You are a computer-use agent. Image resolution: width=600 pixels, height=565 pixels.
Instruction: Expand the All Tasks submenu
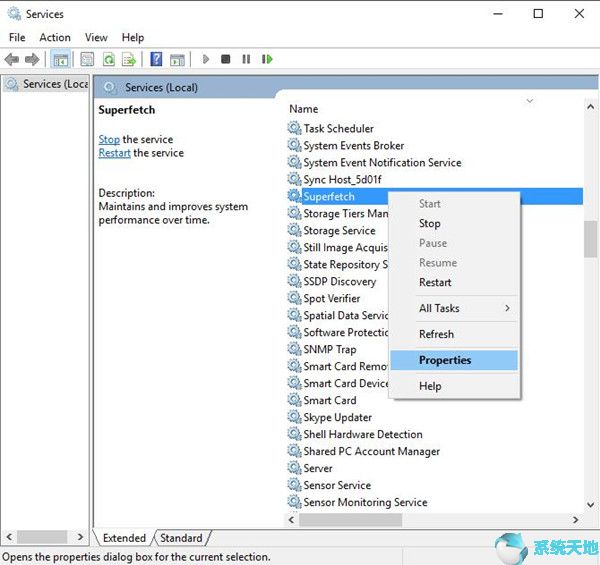pyautogui.click(x=454, y=308)
